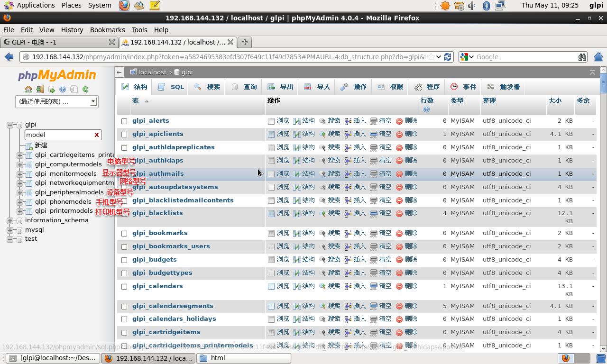Switch to the SQL tab
Viewport: 607px width, 364px height.
coord(171,87)
